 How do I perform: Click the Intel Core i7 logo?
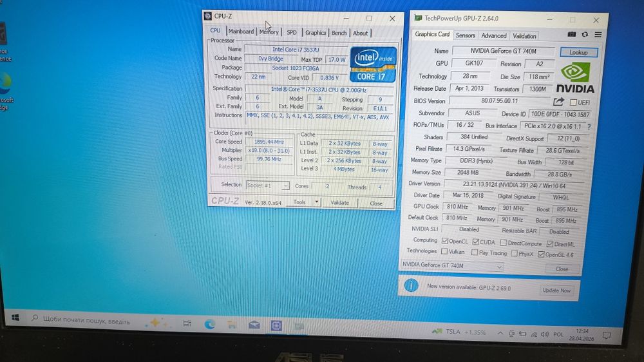(x=373, y=64)
